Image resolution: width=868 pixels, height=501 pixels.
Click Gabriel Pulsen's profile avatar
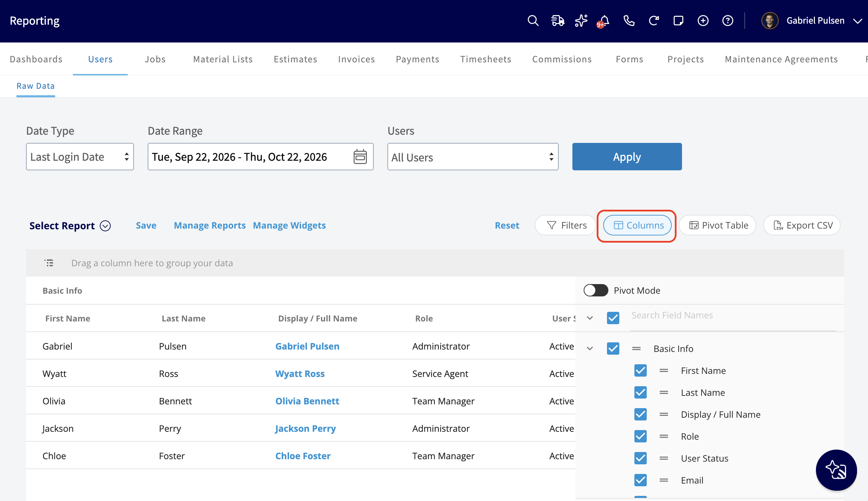770,21
